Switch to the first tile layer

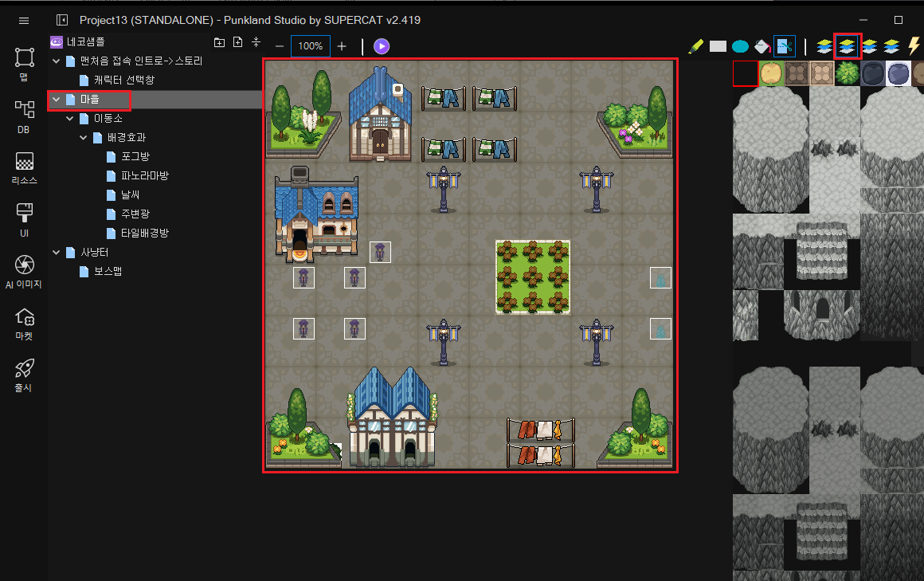825,46
